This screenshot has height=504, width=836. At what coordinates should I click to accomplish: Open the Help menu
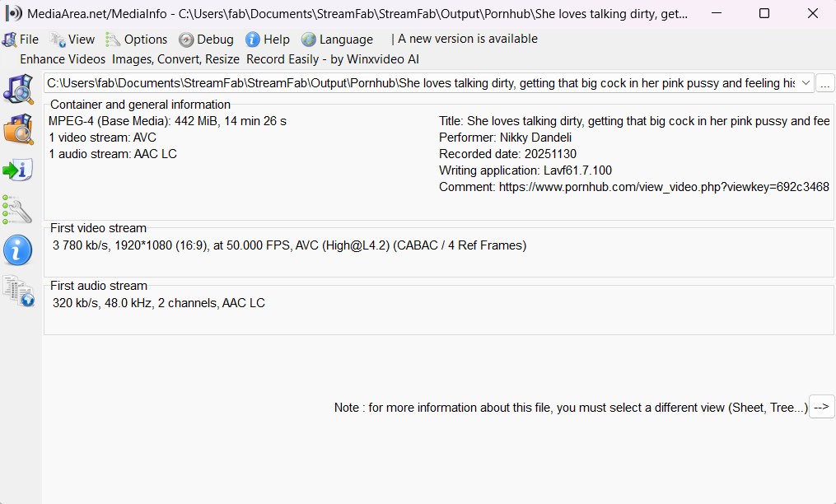269,40
